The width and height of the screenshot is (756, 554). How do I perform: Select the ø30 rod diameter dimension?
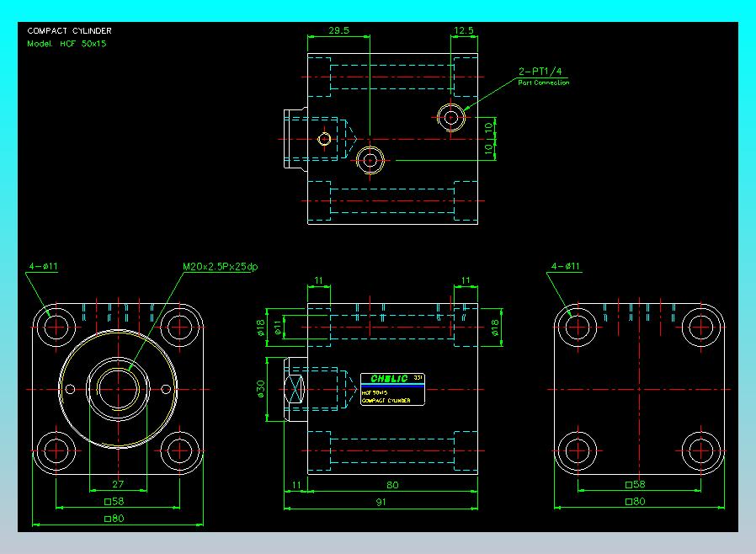pos(260,389)
